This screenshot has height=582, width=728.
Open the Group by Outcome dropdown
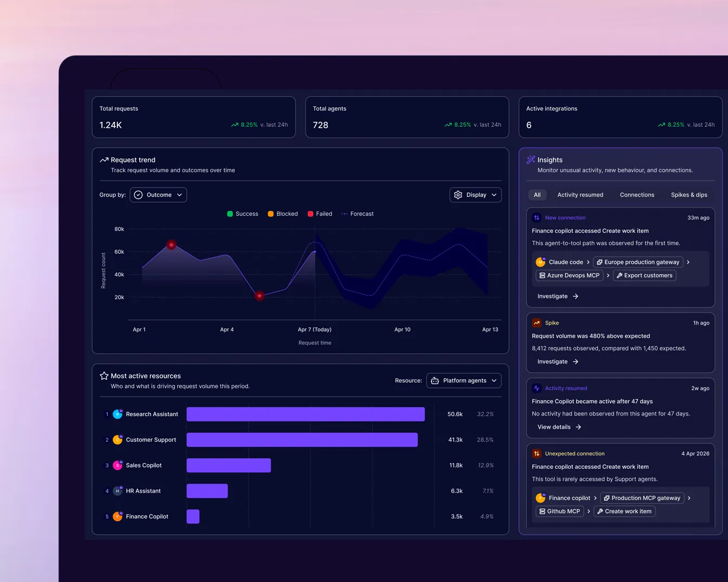158,195
